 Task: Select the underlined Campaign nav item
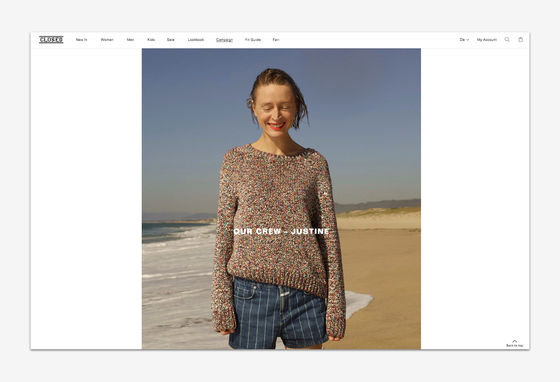pyautogui.click(x=224, y=40)
